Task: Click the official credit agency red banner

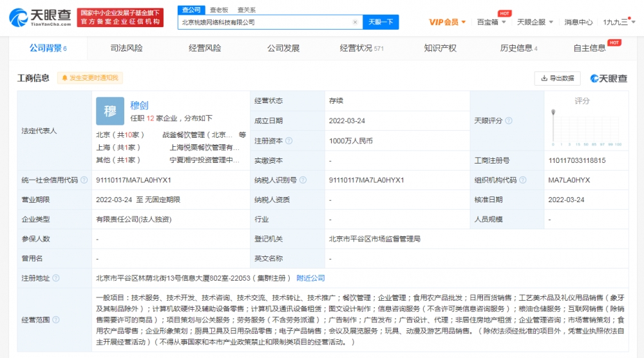Action: point(120,17)
